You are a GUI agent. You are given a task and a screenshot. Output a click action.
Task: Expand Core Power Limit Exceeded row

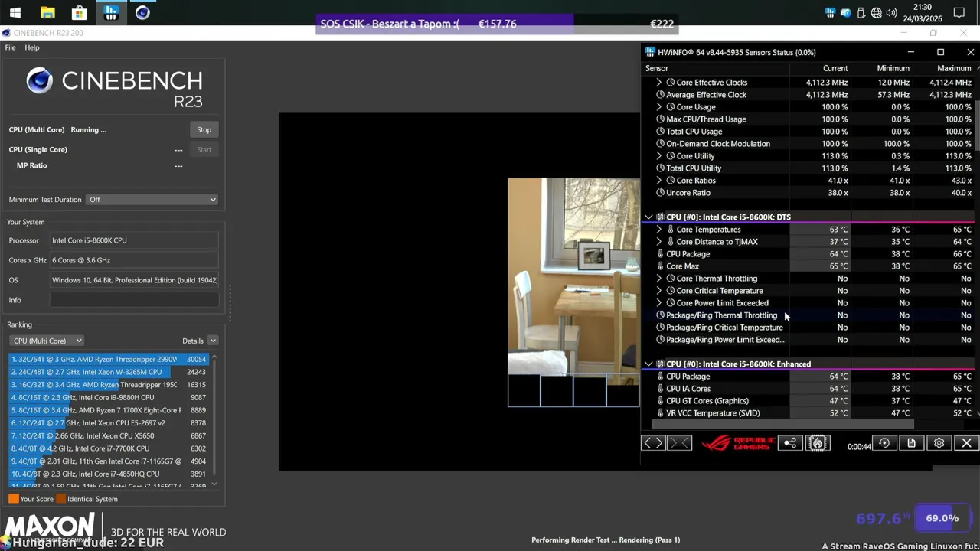pos(659,303)
